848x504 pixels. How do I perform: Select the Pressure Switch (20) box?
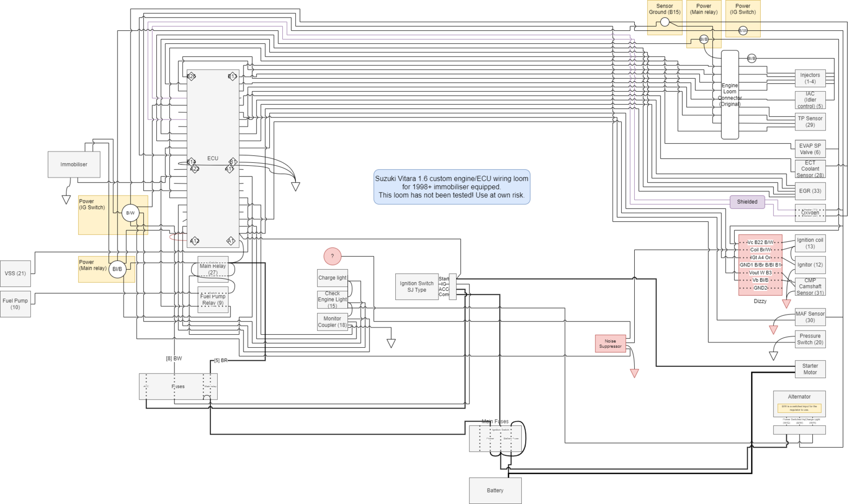tap(810, 339)
